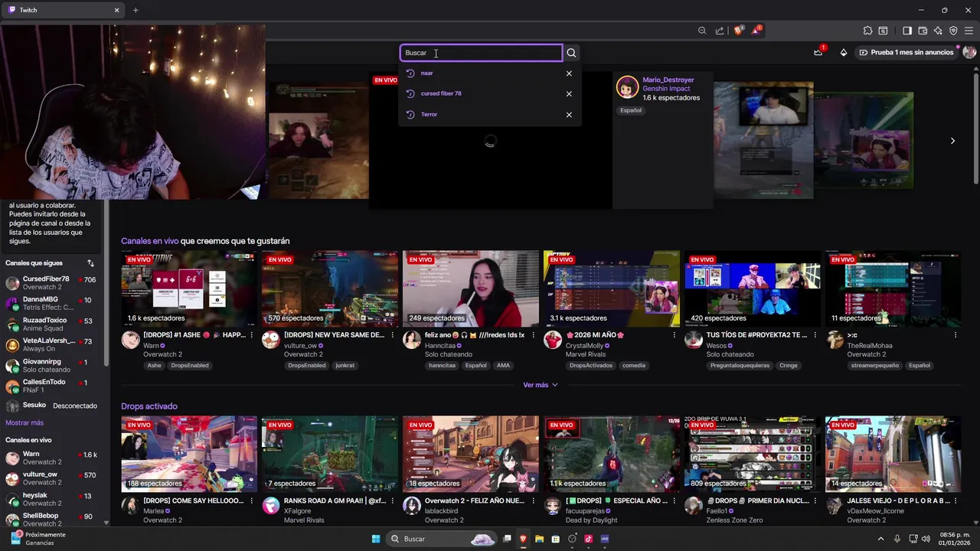Click the 'Ashe' tag under Warn
980x551 pixels.
pyautogui.click(x=155, y=366)
